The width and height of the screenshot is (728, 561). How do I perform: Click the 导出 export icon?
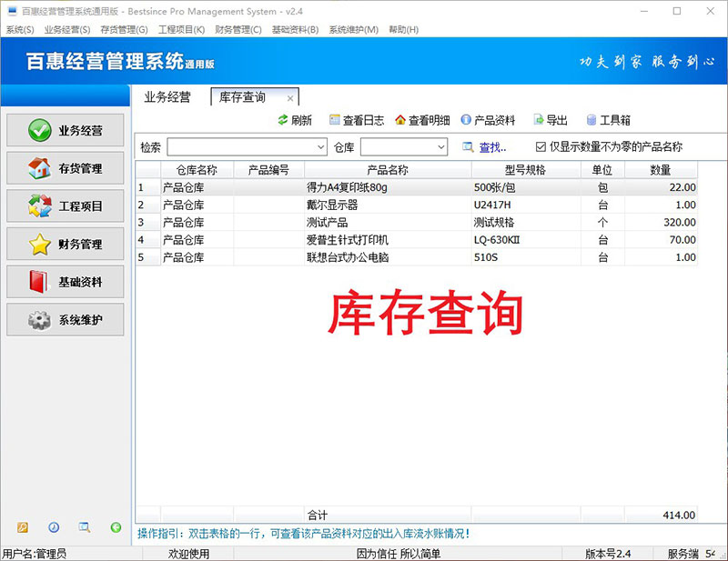[538, 120]
